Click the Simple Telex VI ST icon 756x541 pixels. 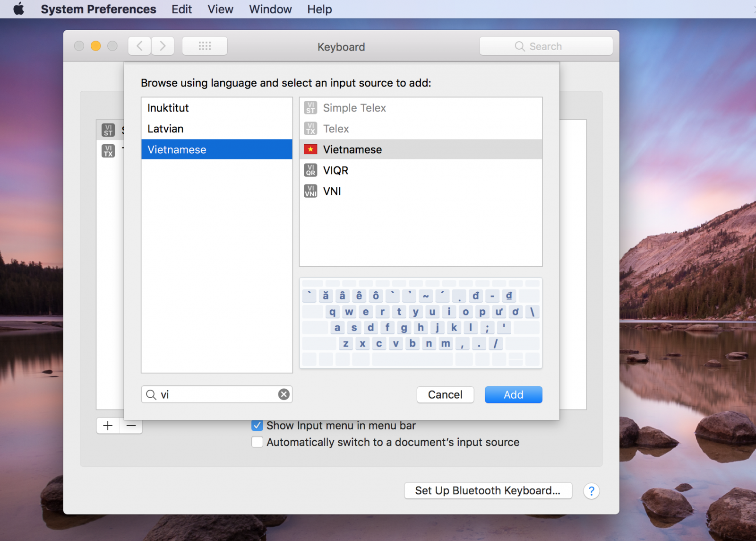coord(310,108)
